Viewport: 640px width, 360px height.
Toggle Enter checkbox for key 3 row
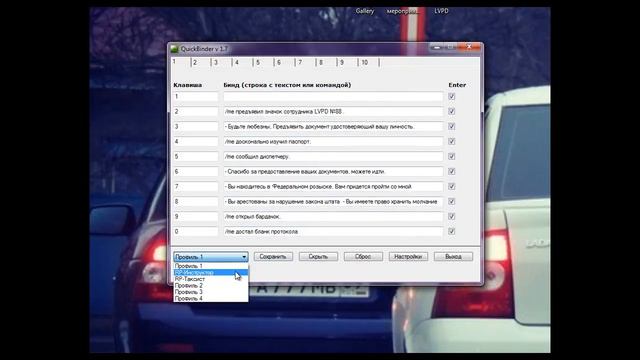451,127
